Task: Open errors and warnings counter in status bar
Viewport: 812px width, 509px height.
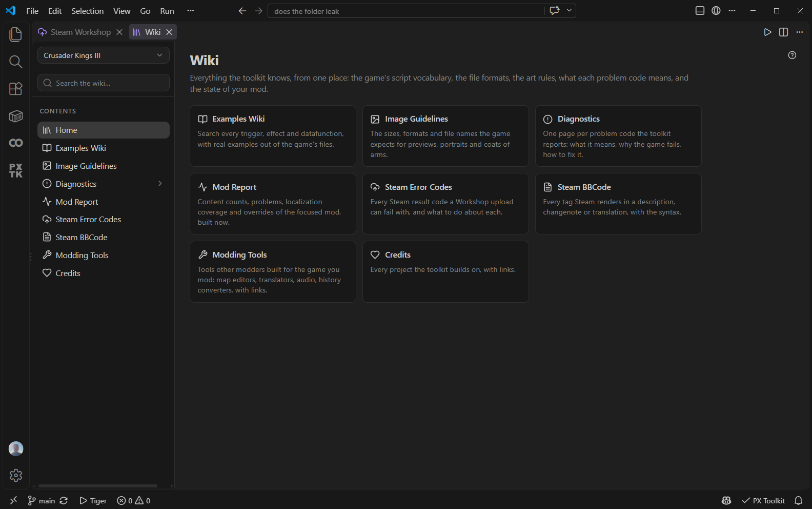Action: [134, 500]
